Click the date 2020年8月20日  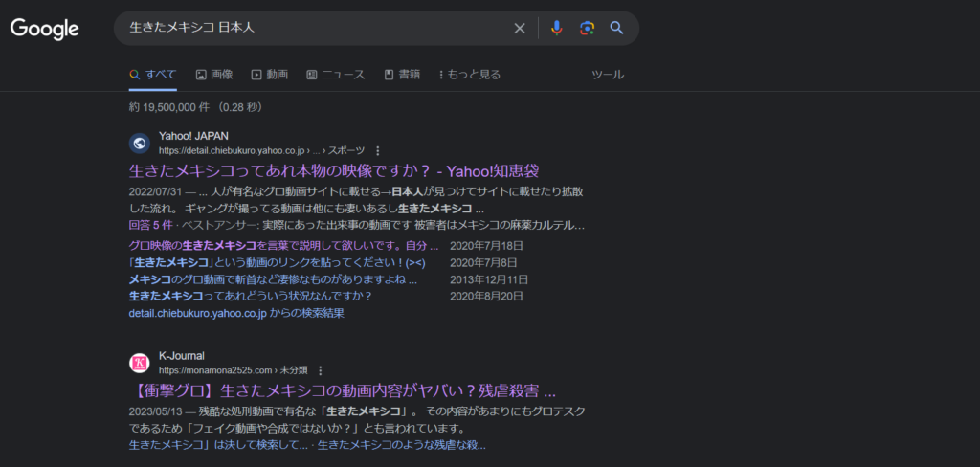coord(486,296)
